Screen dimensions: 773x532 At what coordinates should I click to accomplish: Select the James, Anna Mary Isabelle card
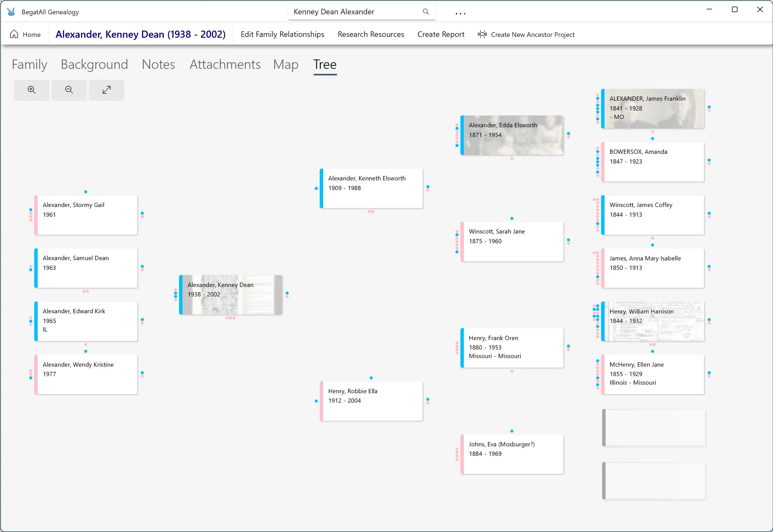[653, 268]
